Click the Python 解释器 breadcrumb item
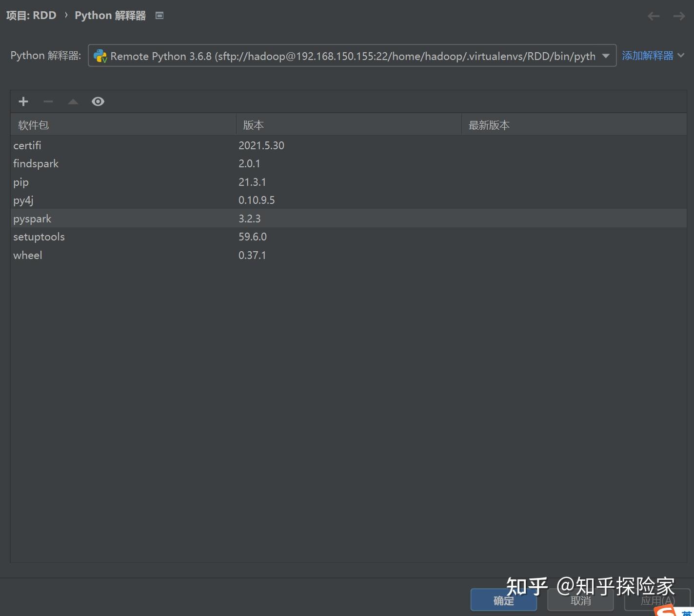The image size is (694, 616). [110, 15]
